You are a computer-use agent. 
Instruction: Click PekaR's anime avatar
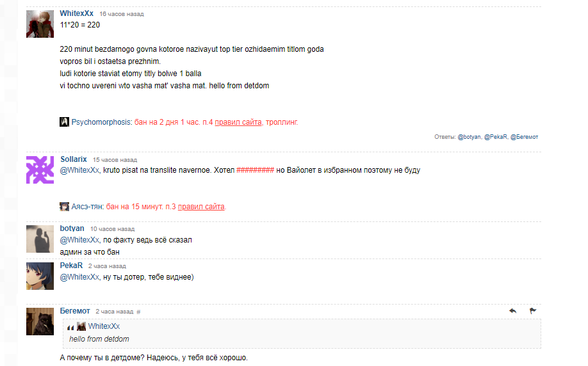pyautogui.click(x=40, y=276)
